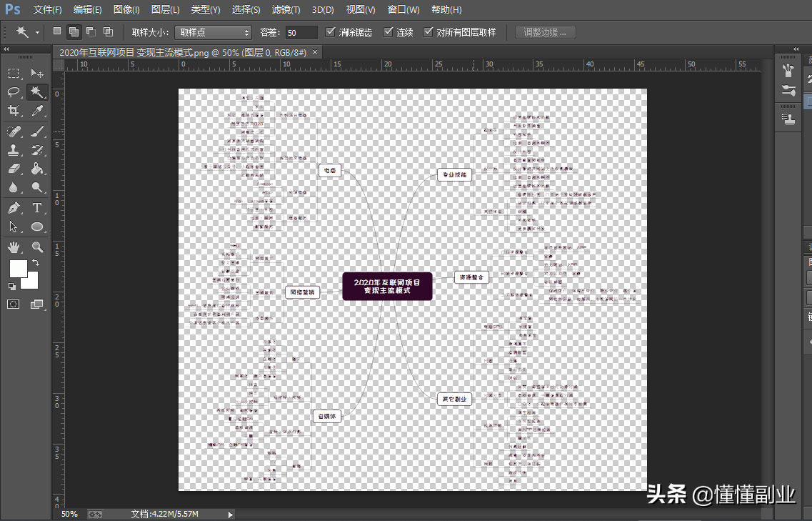Pick the Eyedropper tool
Image resolution: width=812 pixels, height=521 pixels.
click(x=37, y=111)
